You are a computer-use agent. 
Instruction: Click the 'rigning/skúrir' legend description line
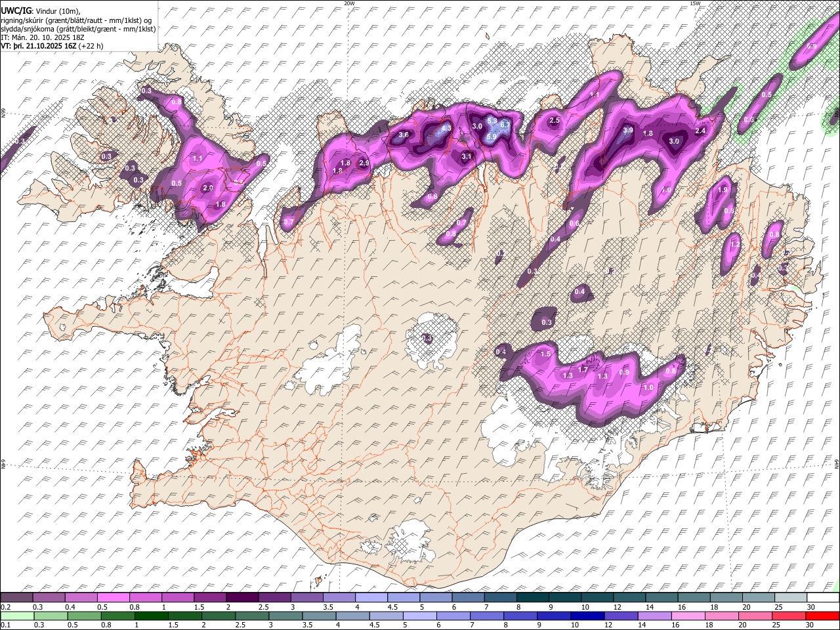click(77, 20)
